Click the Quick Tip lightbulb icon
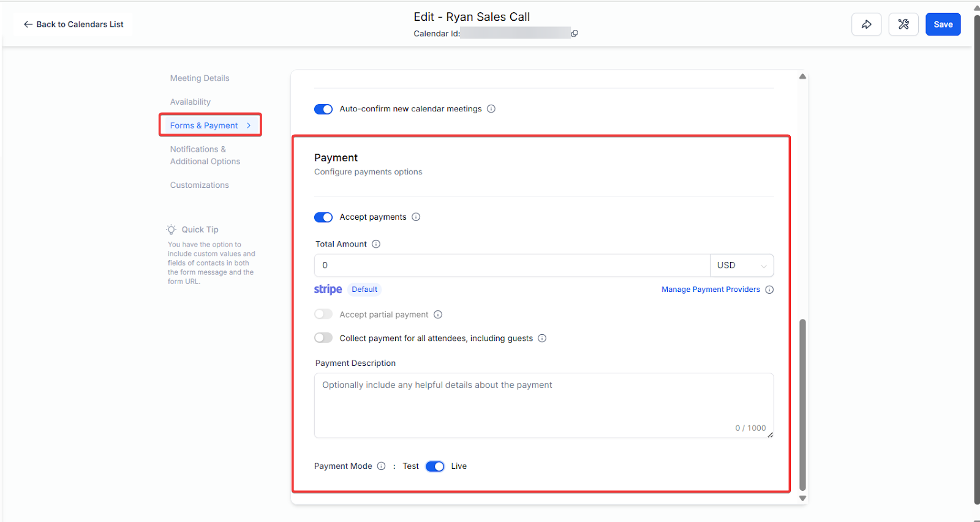The width and height of the screenshot is (980, 522). tap(171, 229)
